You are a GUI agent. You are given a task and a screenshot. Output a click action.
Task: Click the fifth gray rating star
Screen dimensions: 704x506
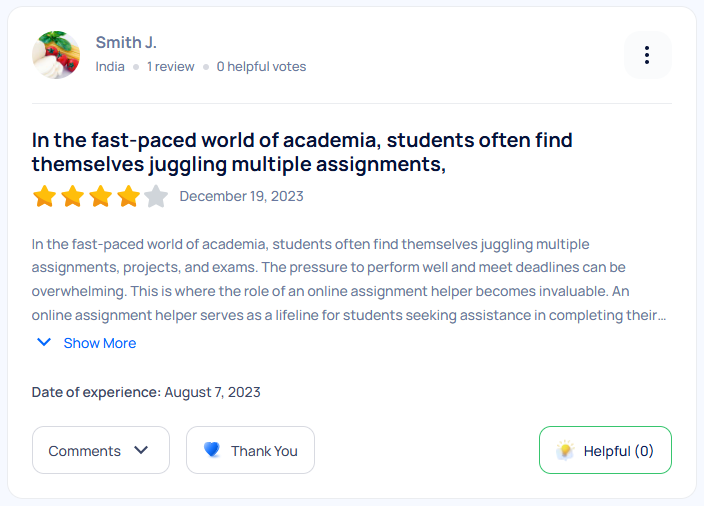[155, 196]
